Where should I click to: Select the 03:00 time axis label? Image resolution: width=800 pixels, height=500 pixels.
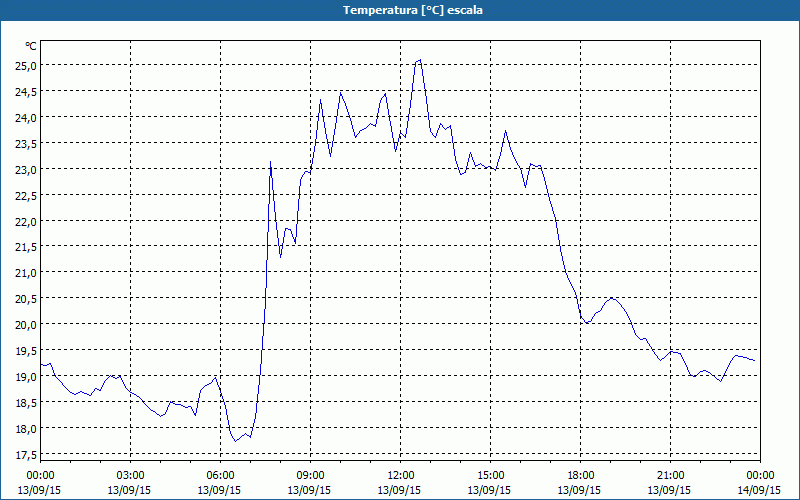[131, 476]
